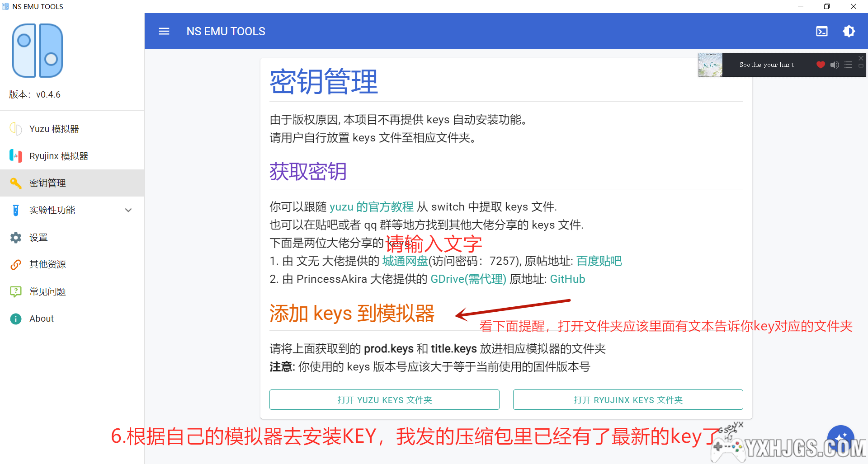The image size is (868, 464).
Task: Click the 常见问题 help icon
Action: coord(16,291)
